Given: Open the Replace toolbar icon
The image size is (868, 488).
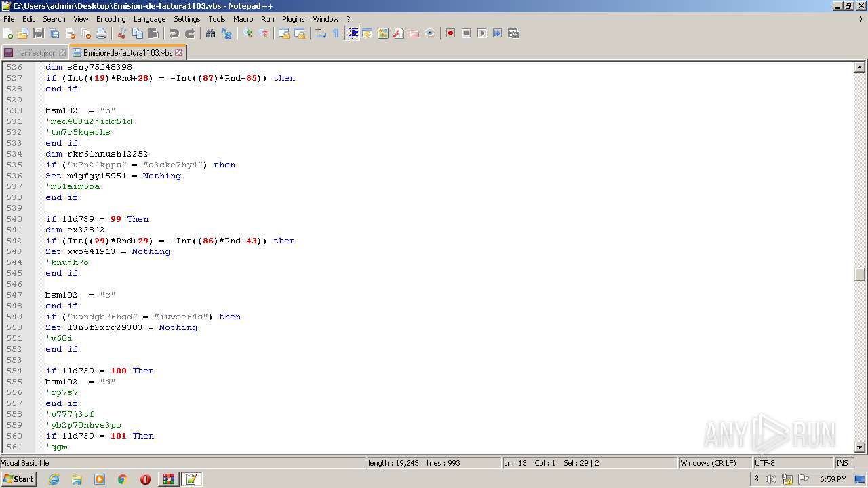Looking at the screenshot, I should click(226, 33).
